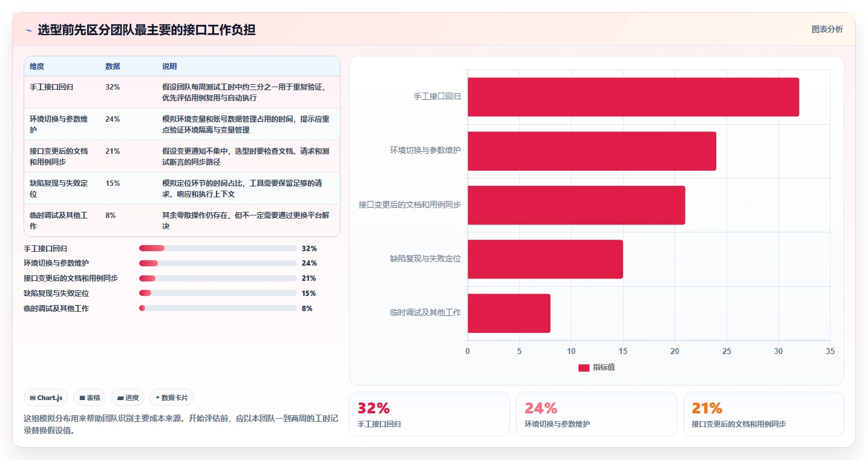Click the chart y-axis label 手工接口回归
868x460 pixels.
pos(437,96)
